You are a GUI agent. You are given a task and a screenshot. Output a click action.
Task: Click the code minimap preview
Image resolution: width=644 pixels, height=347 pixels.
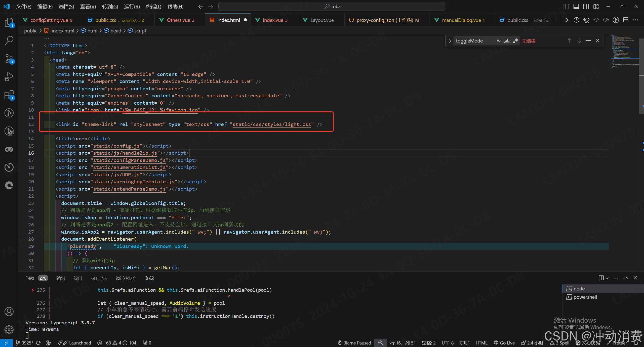(x=625, y=52)
